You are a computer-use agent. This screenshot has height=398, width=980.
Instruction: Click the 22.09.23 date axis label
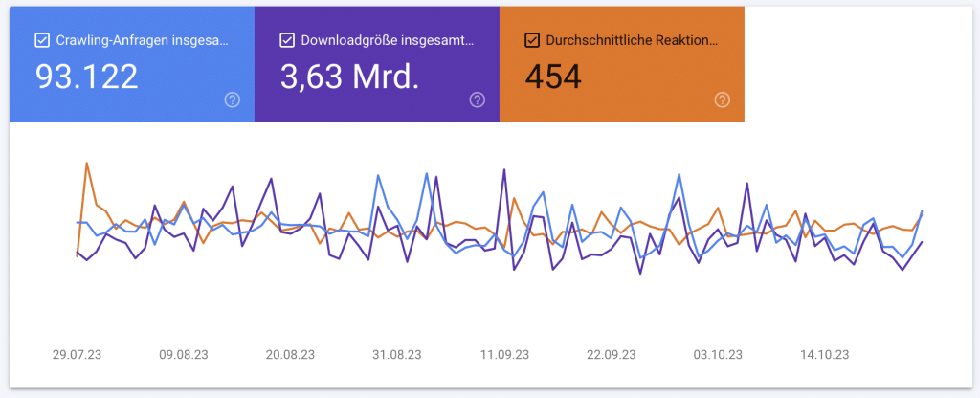coord(612,355)
